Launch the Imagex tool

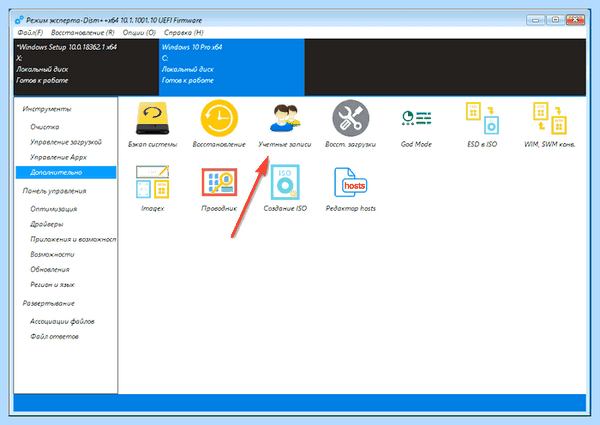click(152, 188)
